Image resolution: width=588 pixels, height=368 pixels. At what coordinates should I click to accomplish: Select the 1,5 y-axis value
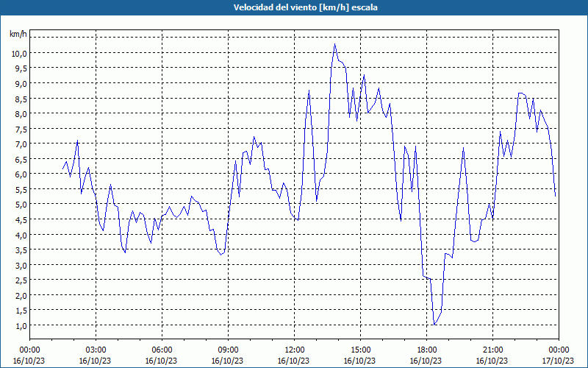(x=21, y=311)
